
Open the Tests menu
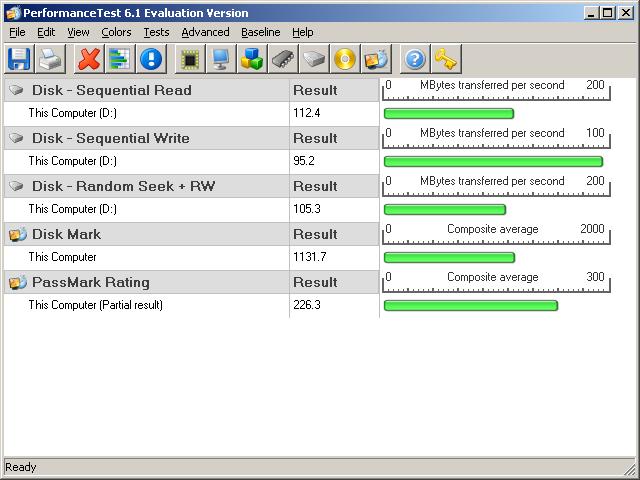pos(156,32)
